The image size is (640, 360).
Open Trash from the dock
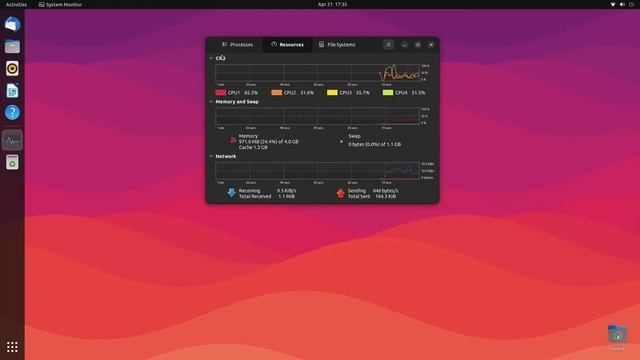coord(12,162)
